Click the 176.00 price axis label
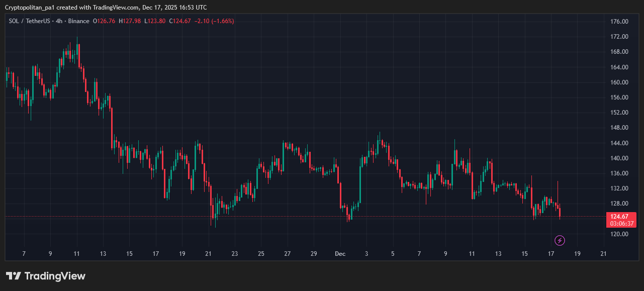Image resolution: width=644 pixels, height=291 pixels. tap(619, 22)
